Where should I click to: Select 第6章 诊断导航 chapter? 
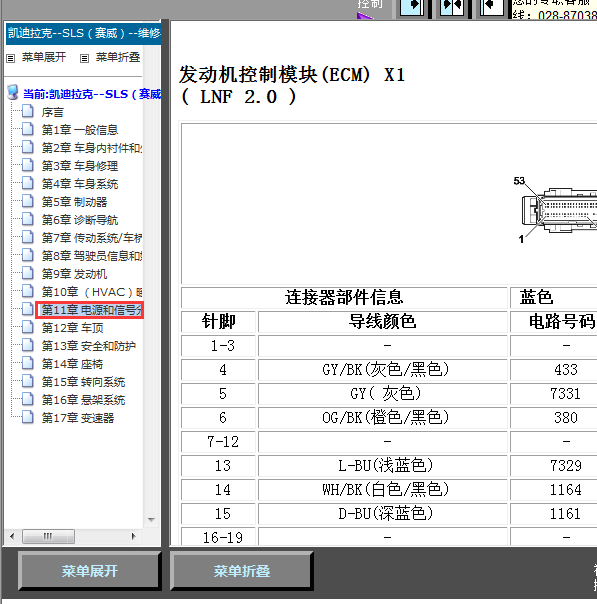point(80,220)
